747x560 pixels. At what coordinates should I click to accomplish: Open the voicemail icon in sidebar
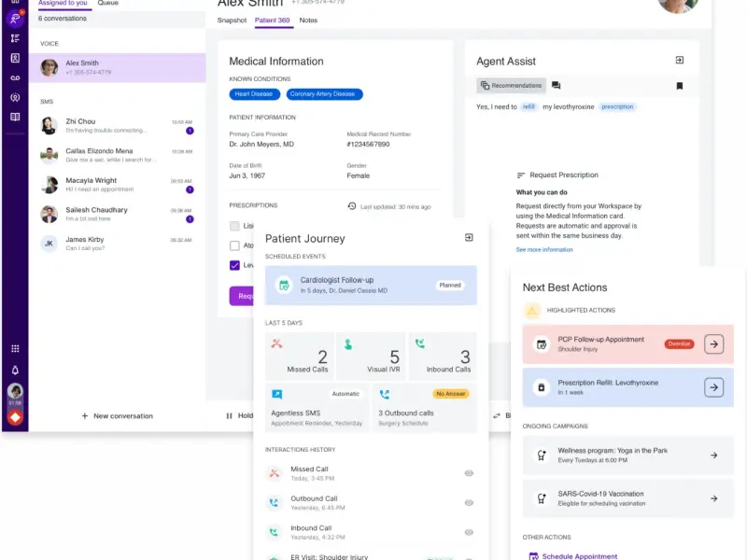(15, 77)
